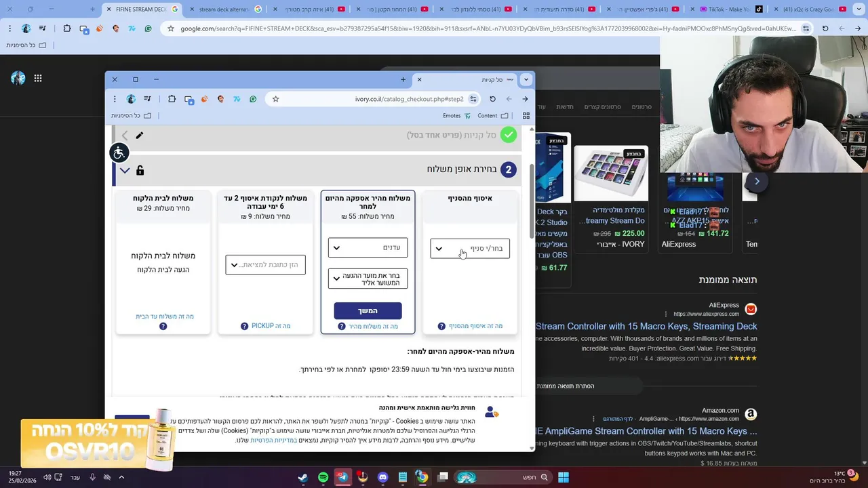868x488 pixels.
Task: Open the AliExpress Stream Controller search result
Action: tap(646, 326)
